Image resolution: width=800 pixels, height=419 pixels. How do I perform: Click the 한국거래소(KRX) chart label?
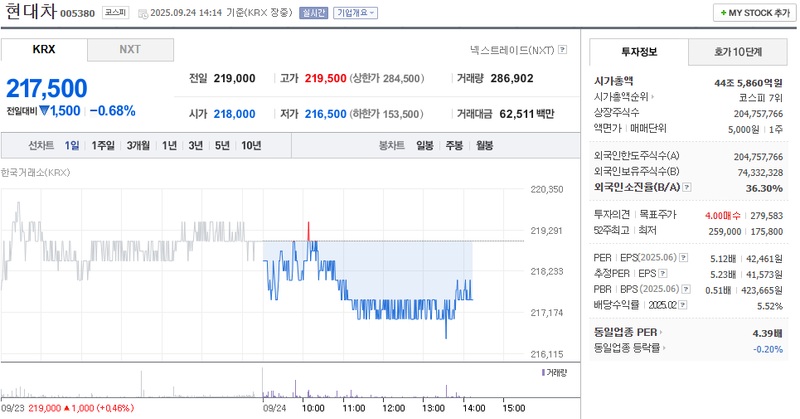coord(35,172)
